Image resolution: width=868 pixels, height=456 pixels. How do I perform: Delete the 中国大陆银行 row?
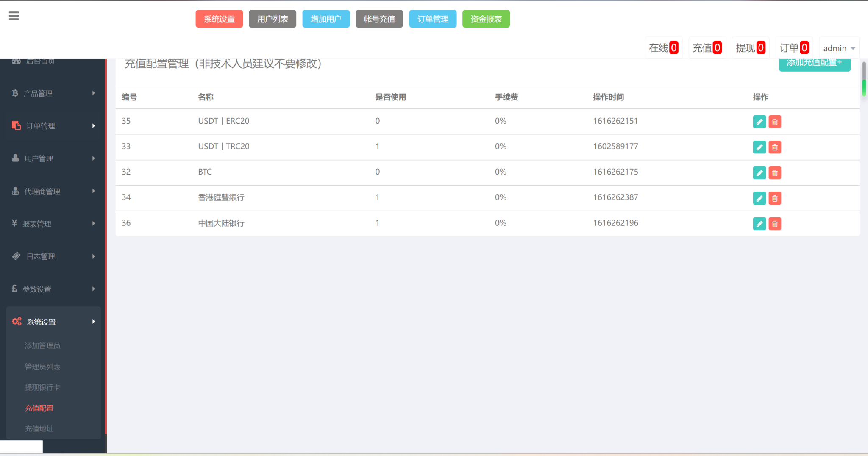pos(775,224)
